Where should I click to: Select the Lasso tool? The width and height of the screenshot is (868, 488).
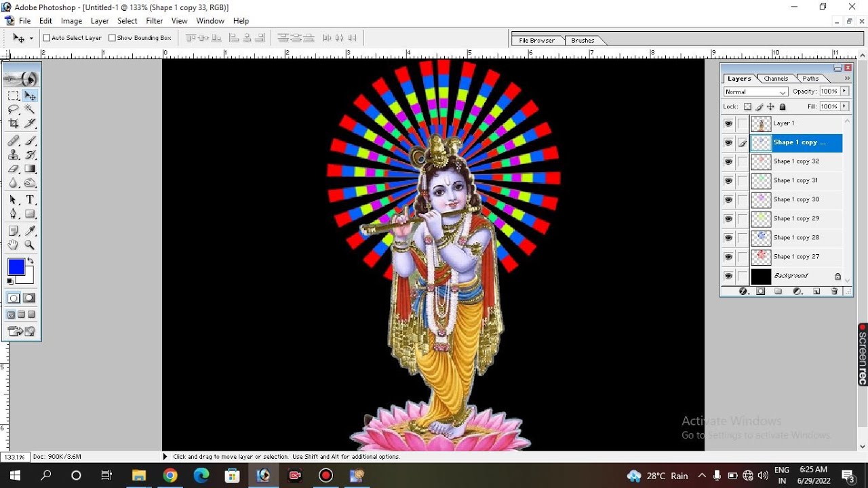(14, 109)
